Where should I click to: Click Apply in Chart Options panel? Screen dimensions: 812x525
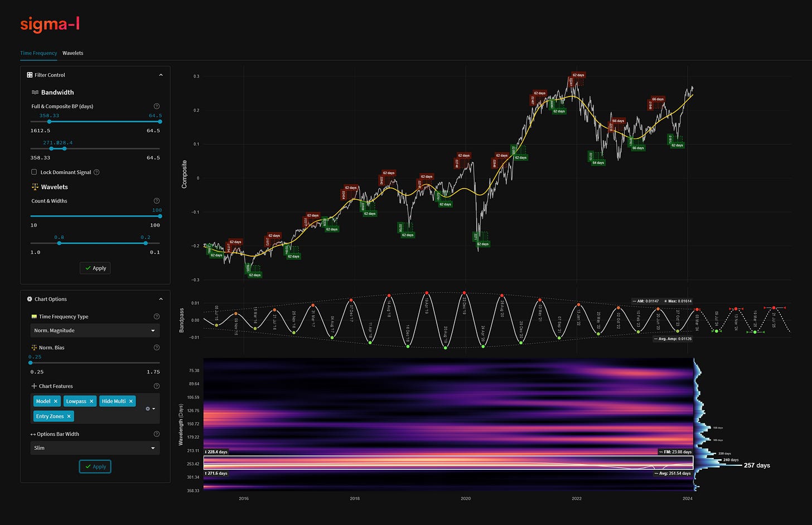pos(95,466)
